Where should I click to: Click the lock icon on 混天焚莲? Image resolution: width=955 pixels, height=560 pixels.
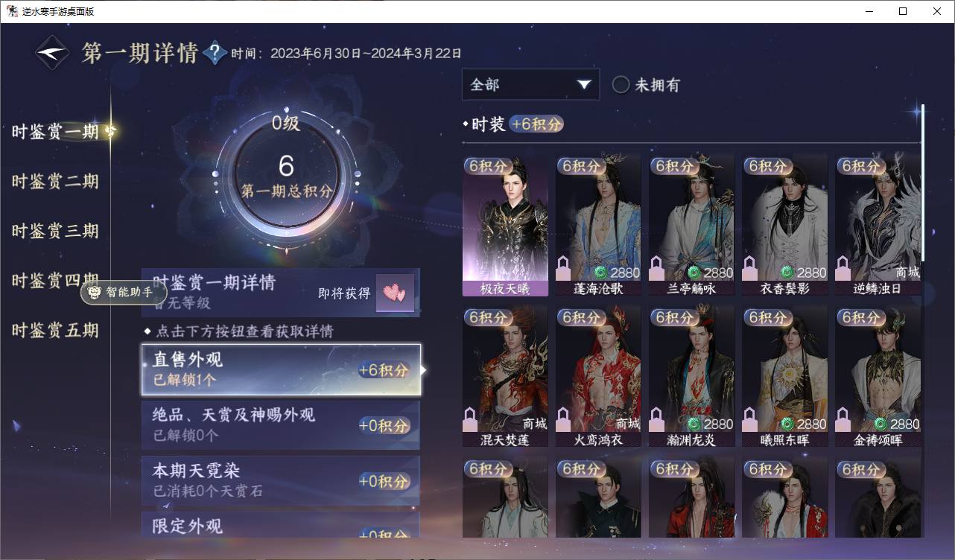tap(470, 419)
